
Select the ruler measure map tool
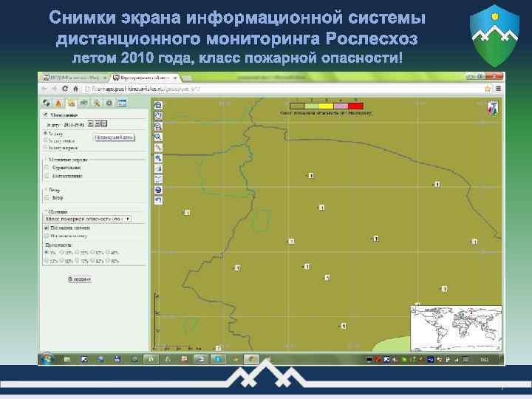tap(158, 148)
